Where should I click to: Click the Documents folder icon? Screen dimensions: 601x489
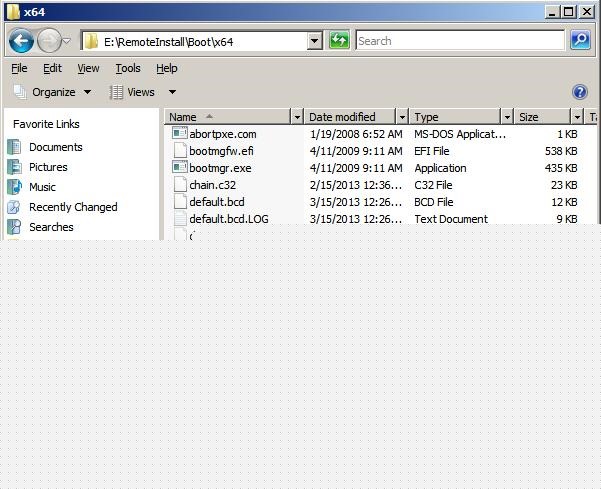(15, 147)
